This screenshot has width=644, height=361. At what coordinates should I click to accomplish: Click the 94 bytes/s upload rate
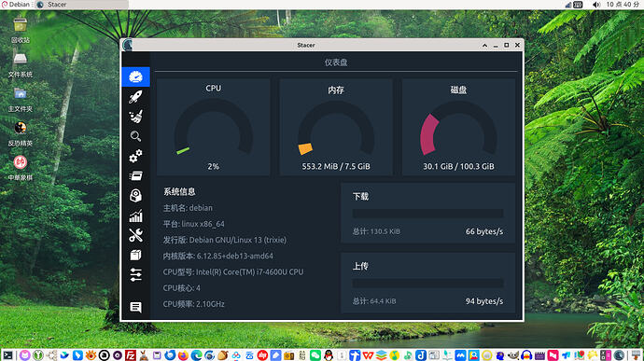(x=484, y=301)
